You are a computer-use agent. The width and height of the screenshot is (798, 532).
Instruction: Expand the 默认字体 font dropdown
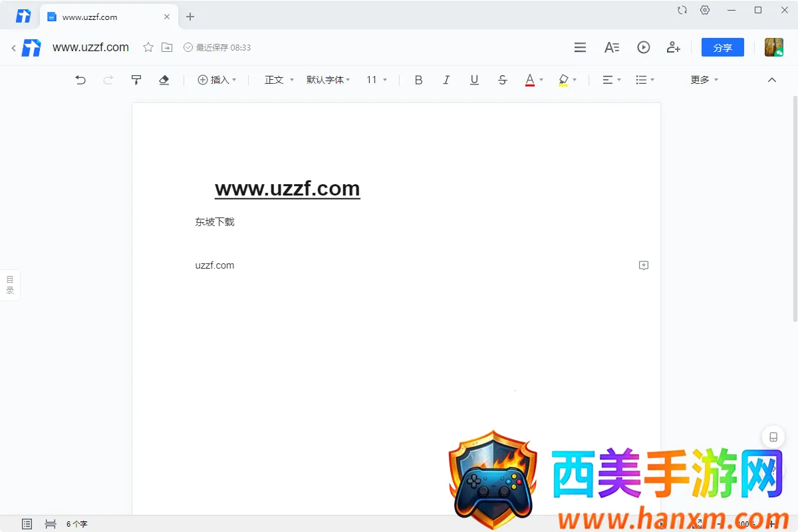[x=328, y=80]
